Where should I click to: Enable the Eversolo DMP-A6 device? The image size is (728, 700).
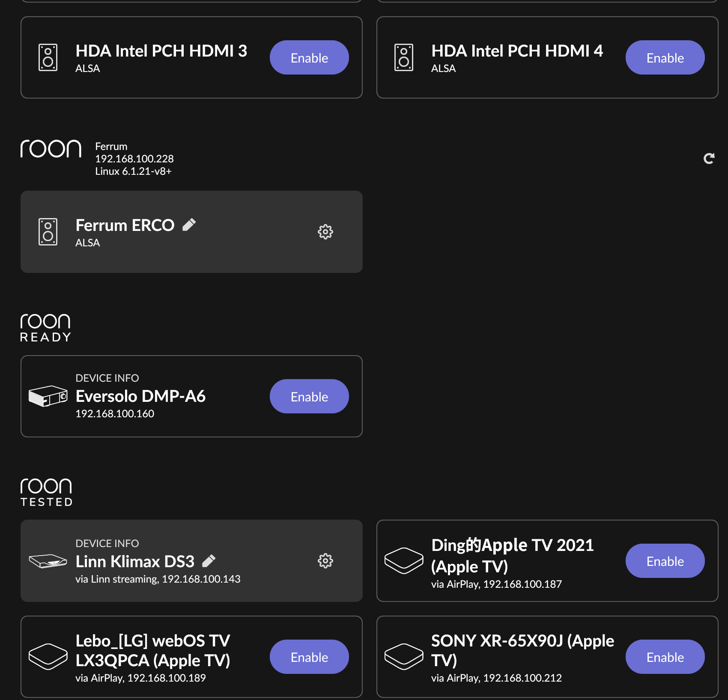point(309,396)
